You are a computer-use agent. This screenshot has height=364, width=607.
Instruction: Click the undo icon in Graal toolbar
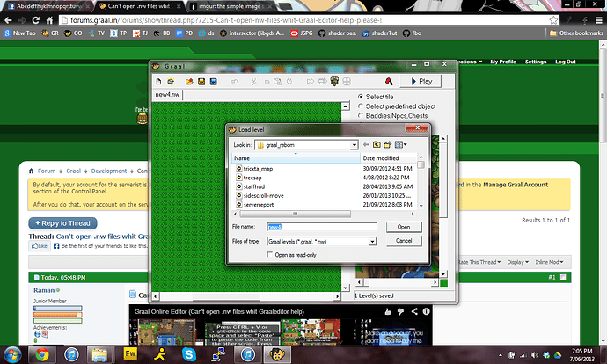coord(234,81)
